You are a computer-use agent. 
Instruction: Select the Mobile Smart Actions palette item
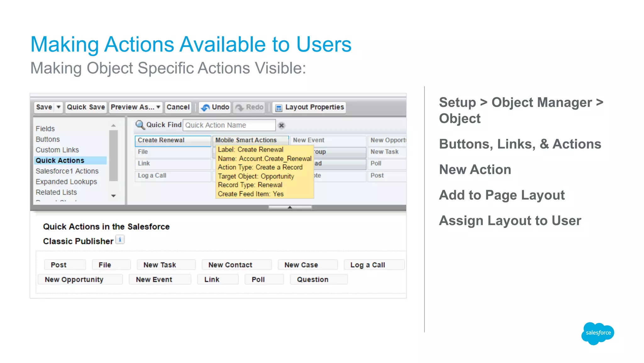(251, 140)
